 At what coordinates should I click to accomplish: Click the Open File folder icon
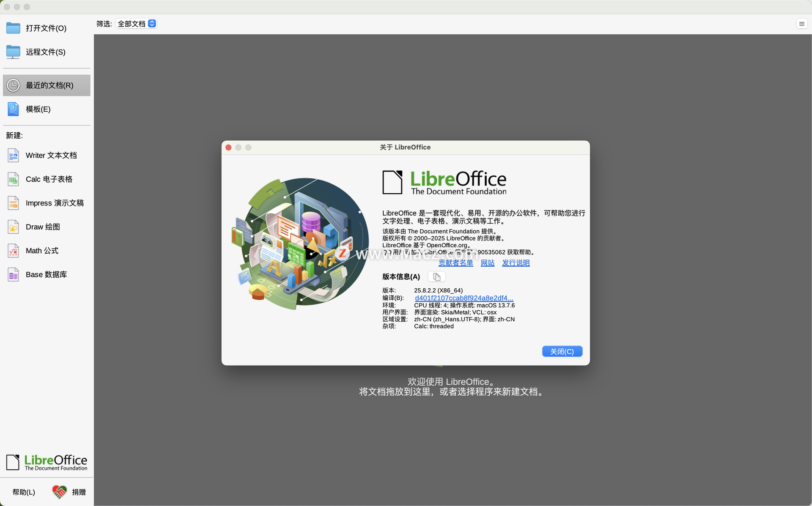[x=13, y=28]
